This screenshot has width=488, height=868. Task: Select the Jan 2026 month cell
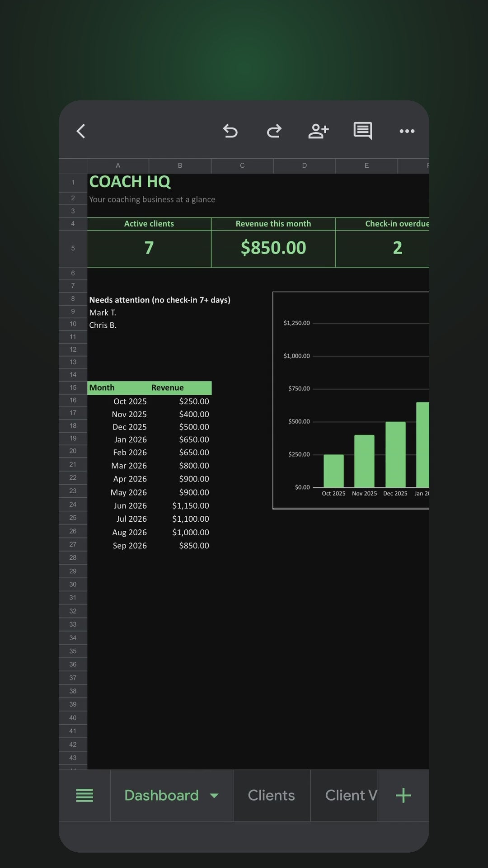coord(118,439)
